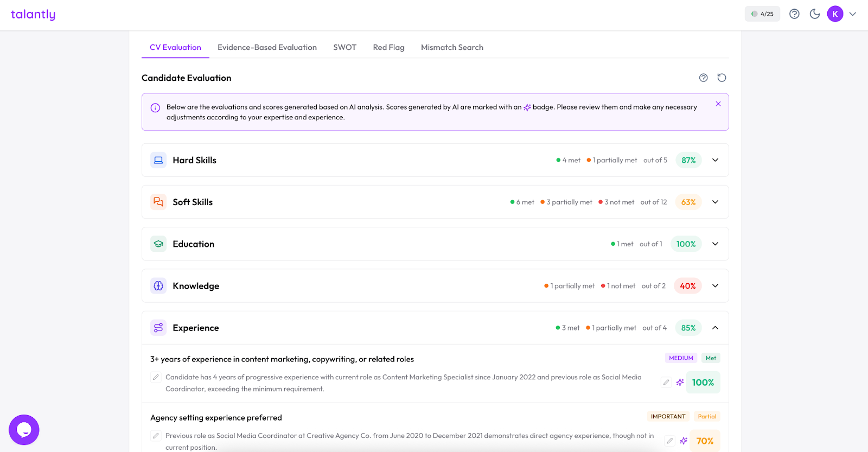Open the SWOT tab

[x=344, y=47]
